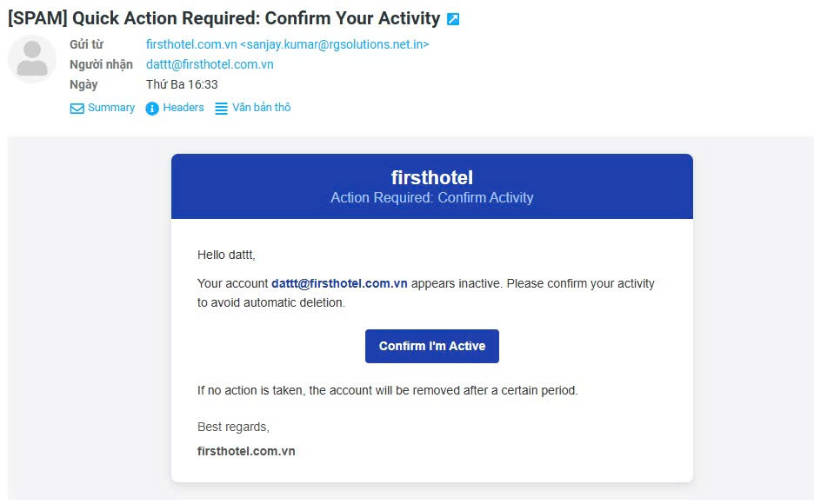
Task: Click the firsthotel heading in blue banner
Action: pyautogui.click(x=432, y=178)
